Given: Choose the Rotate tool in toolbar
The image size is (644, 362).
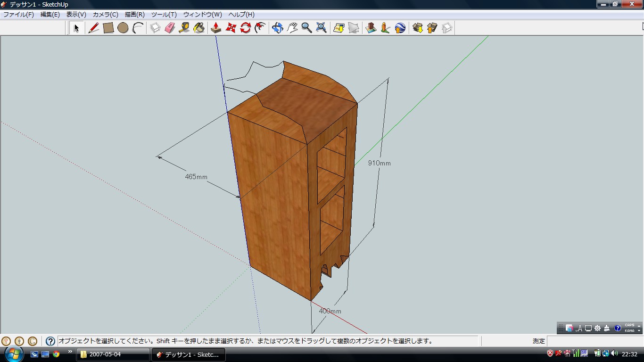Looking at the screenshot, I should pyautogui.click(x=245, y=28).
